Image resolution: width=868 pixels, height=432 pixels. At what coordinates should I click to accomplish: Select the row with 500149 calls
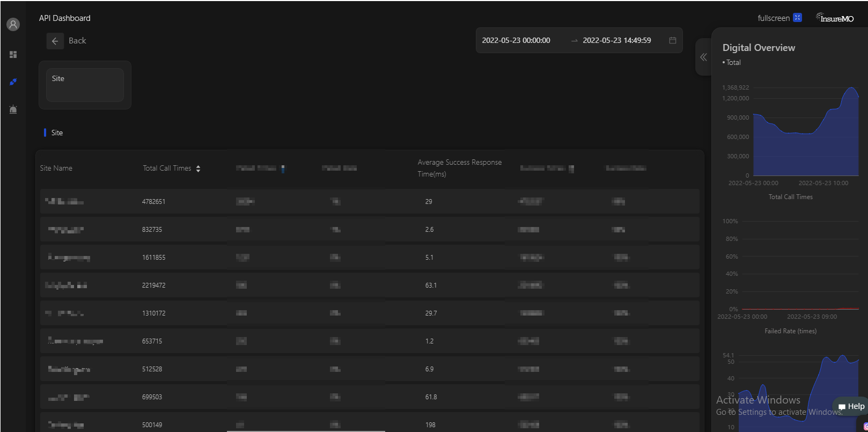[370, 422]
